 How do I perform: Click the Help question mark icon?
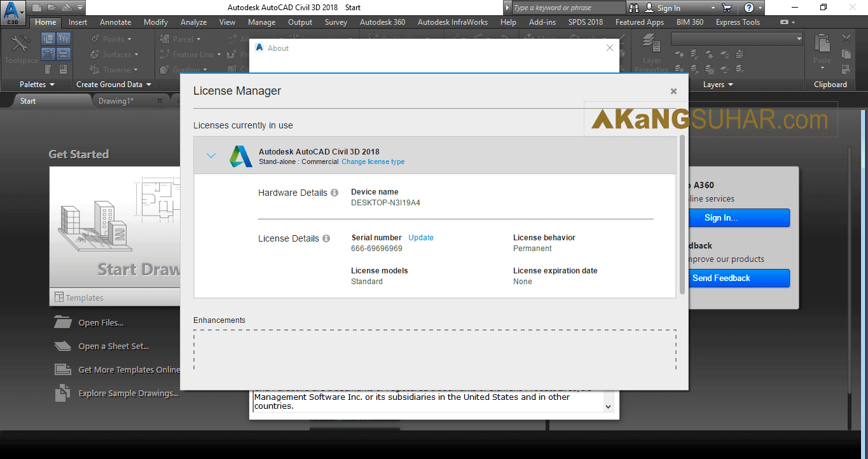pos(749,8)
